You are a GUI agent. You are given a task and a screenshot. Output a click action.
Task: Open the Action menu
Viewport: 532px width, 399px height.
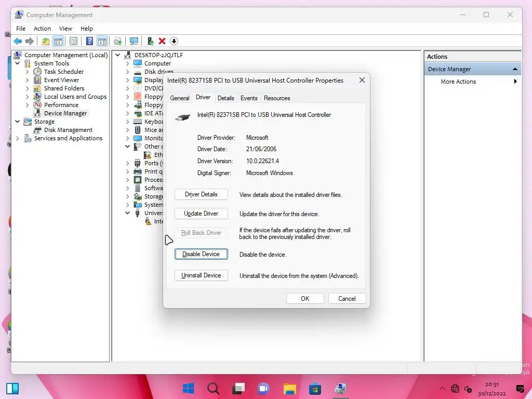click(42, 29)
